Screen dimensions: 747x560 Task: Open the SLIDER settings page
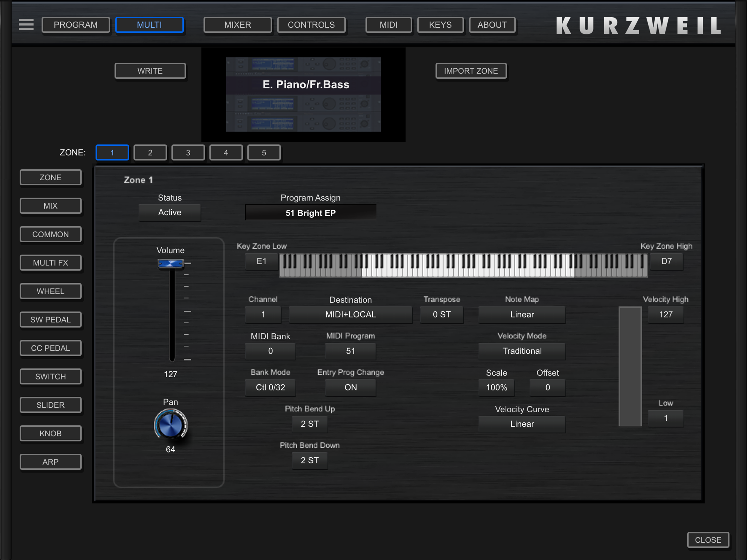click(x=51, y=405)
